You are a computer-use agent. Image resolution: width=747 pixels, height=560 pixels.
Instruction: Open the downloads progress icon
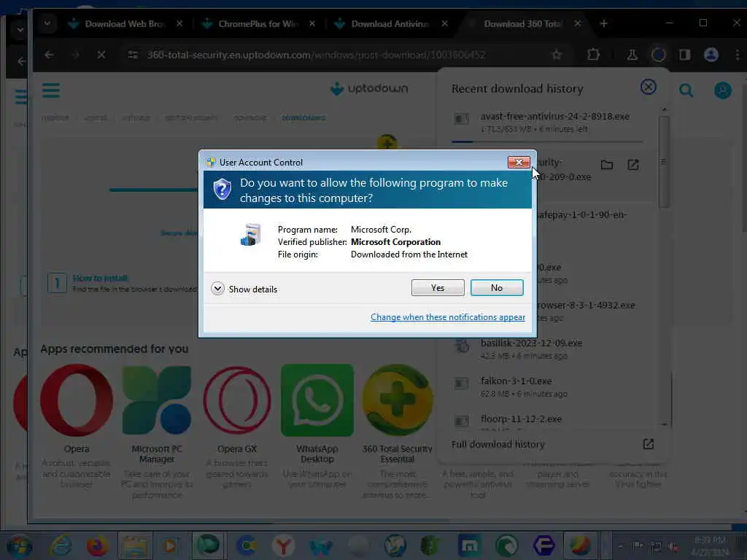659,55
